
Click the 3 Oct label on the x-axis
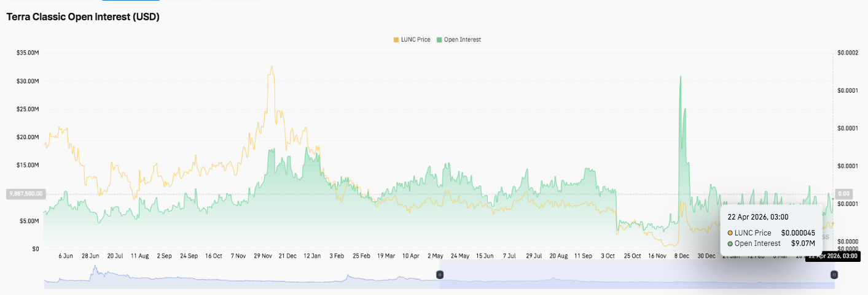[608, 255]
